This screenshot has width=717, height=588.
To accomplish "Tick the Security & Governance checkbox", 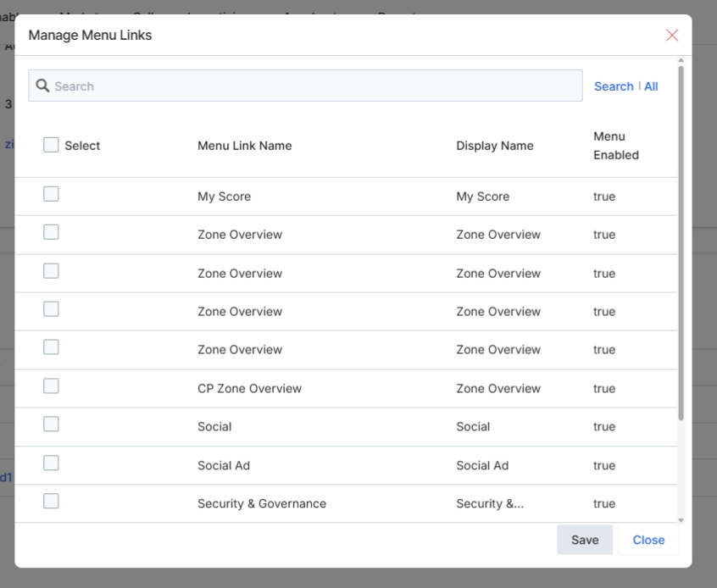I will (51, 501).
